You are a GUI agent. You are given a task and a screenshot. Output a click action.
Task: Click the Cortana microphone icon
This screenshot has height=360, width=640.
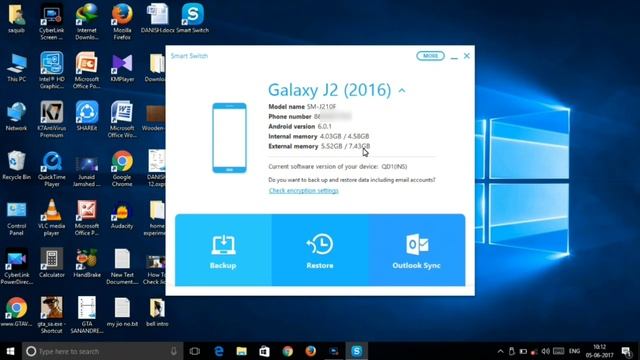tap(174, 351)
